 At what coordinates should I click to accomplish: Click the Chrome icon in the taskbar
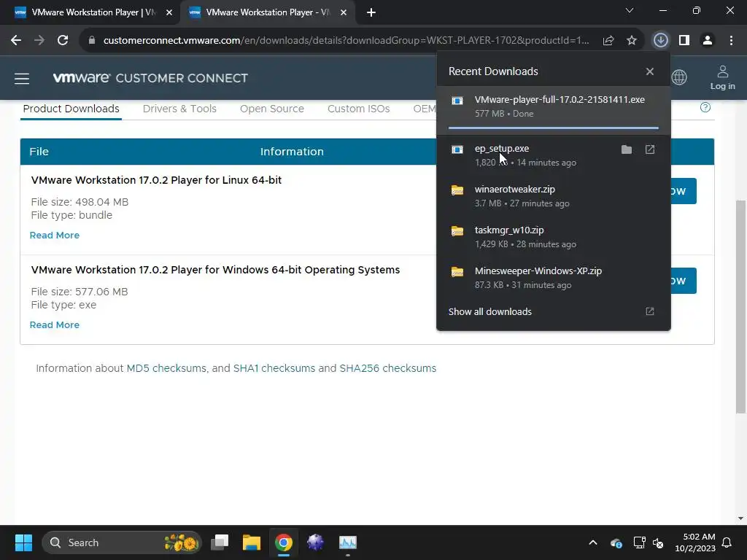(x=284, y=542)
